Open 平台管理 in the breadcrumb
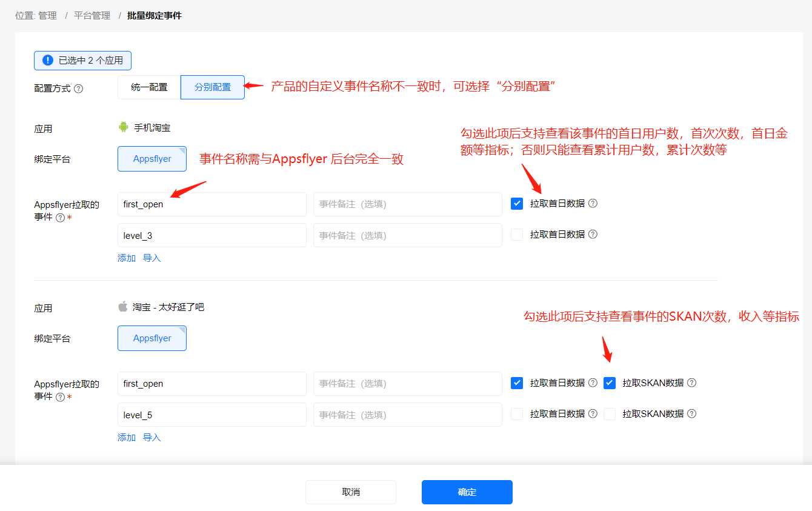 tap(92, 16)
